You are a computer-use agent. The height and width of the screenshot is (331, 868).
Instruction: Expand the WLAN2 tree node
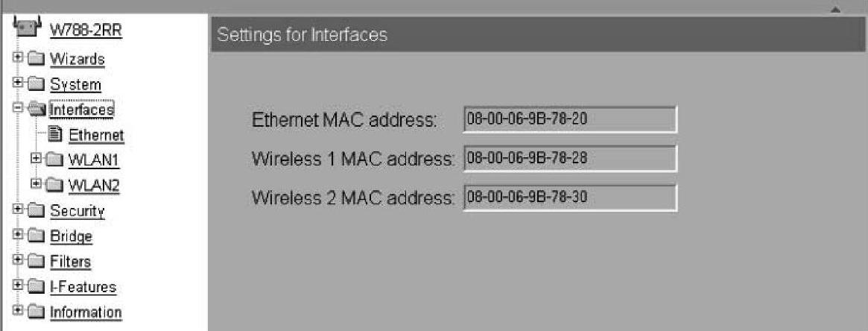tap(37, 185)
